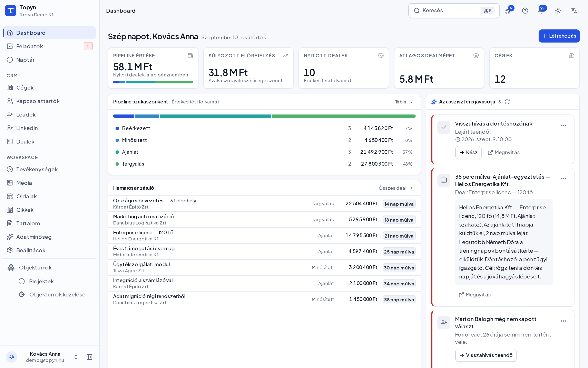Open Tevékenységek in sidebar
Viewport: 588px width, 368px height.
[50, 169]
